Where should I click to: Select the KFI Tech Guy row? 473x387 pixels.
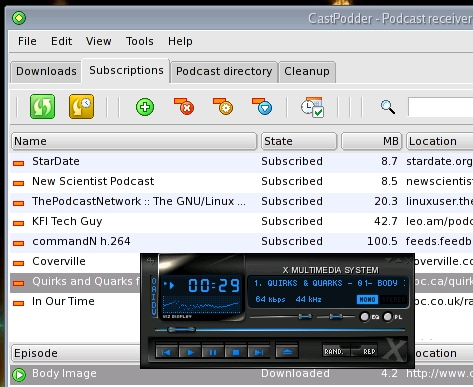tap(241, 222)
